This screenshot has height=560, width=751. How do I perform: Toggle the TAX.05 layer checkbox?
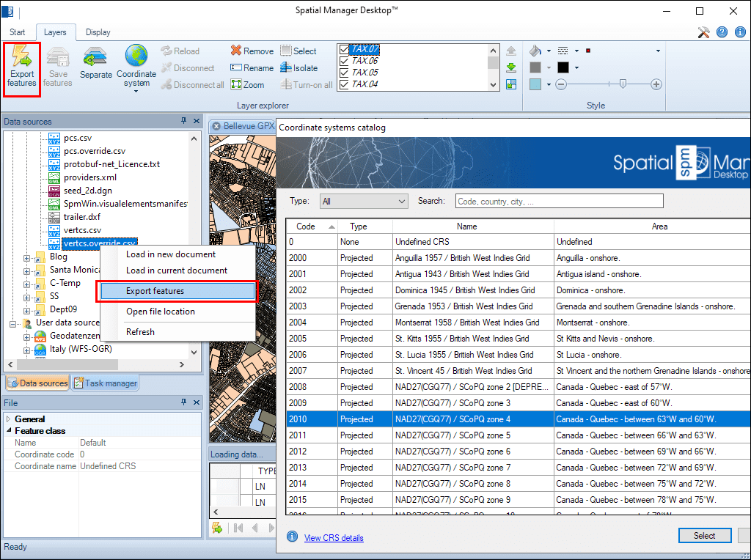click(x=344, y=73)
